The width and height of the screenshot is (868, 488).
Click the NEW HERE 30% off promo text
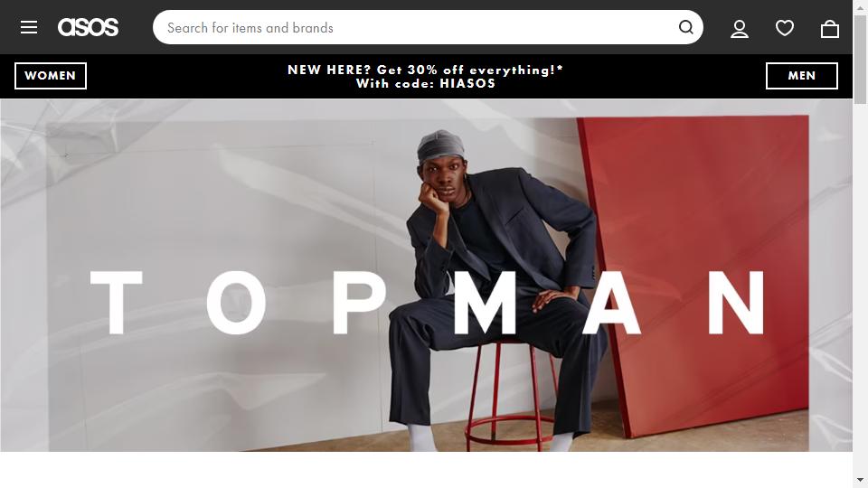pos(425,70)
